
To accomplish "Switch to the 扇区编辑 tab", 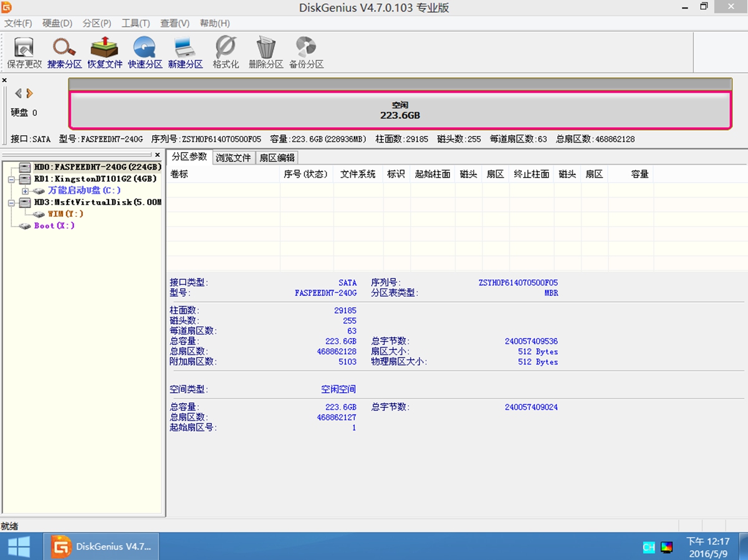I will (x=277, y=158).
